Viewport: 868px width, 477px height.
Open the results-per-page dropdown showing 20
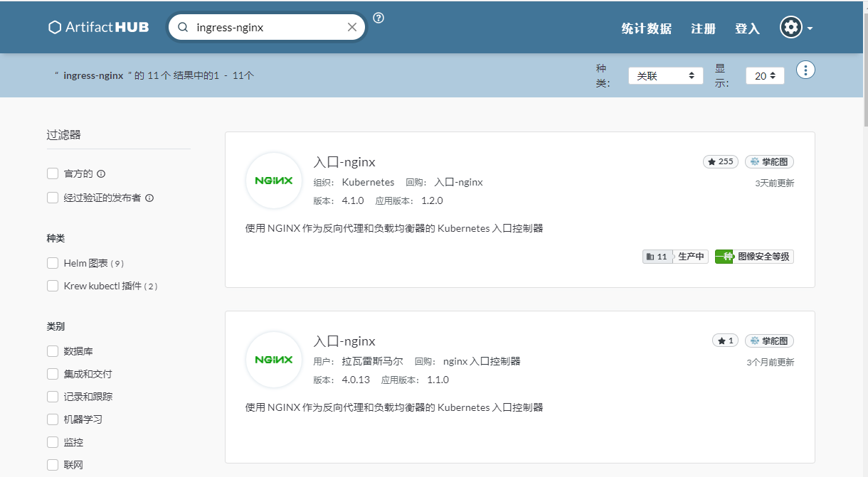point(765,75)
